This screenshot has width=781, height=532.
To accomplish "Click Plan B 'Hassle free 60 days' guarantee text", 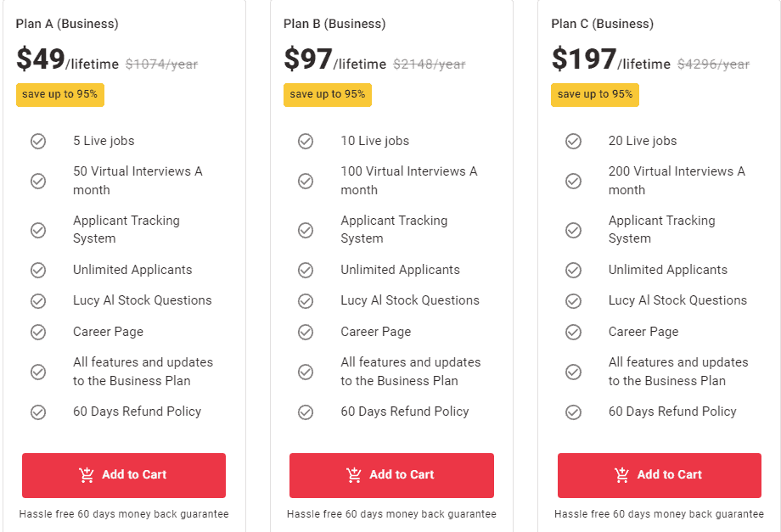I will pyautogui.click(x=391, y=514).
